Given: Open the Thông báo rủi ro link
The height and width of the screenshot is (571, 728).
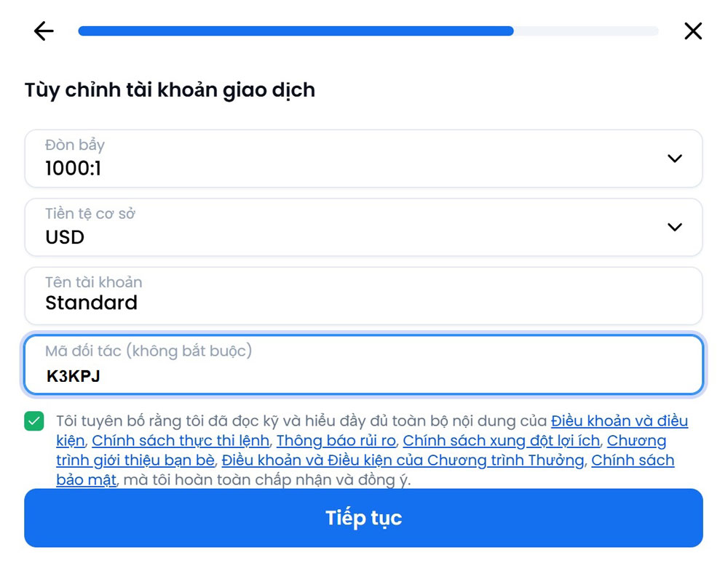Looking at the screenshot, I should (336, 441).
